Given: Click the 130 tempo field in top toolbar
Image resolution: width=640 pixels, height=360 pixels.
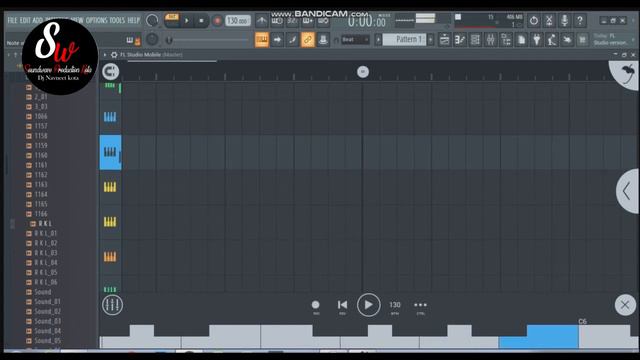Looking at the screenshot, I should coord(238,20).
